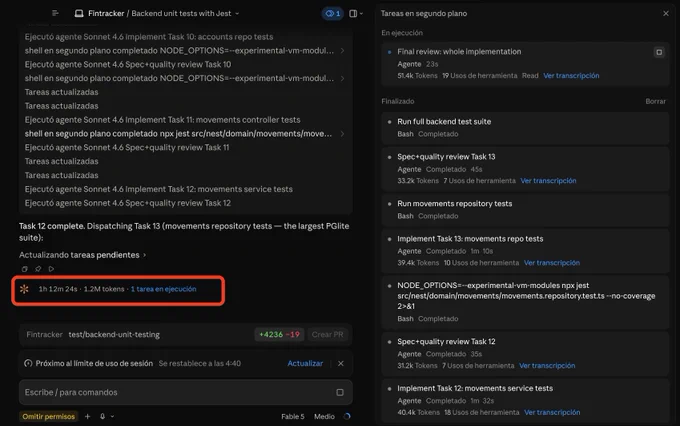Image resolution: width=680 pixels, height=426 pixels.
Task: Toggle the eye view badge showing 1
Action: [333, 13]
